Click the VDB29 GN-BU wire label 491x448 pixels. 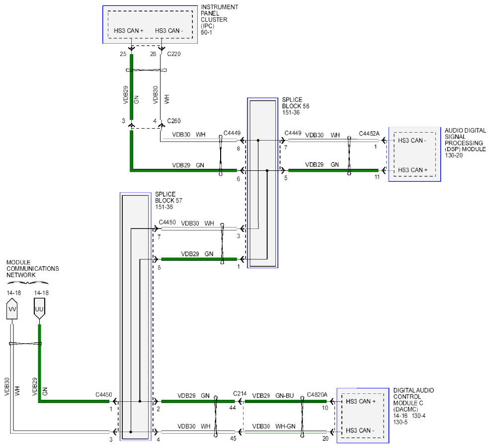click(273, 396)
